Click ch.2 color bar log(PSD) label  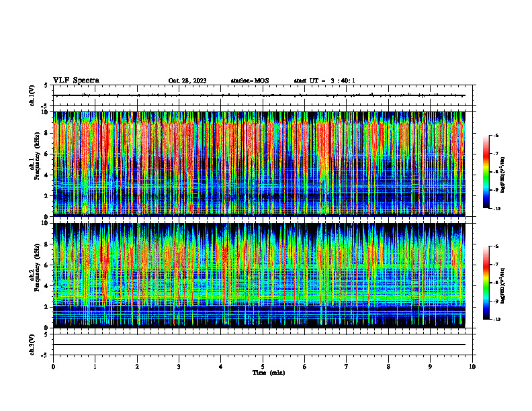503,285
